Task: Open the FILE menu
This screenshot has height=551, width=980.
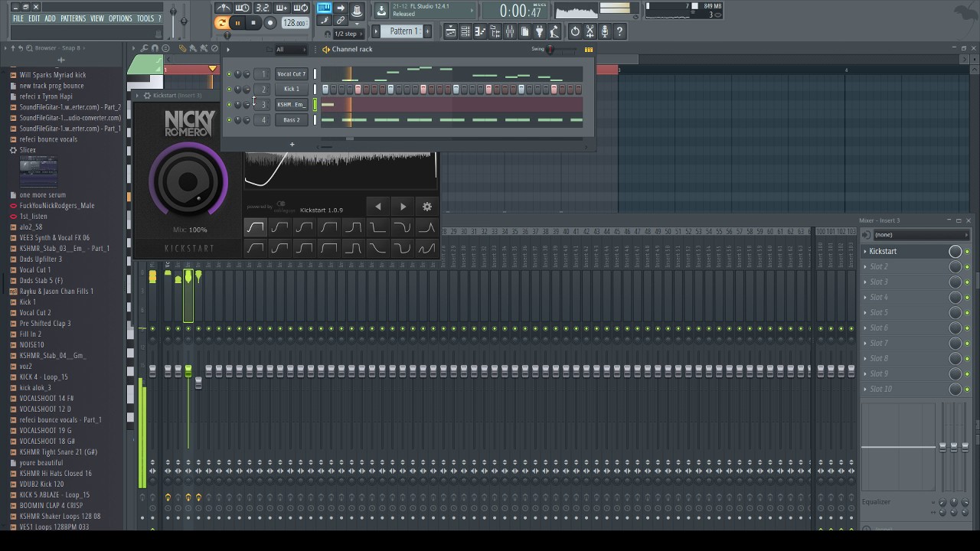Action: point(18,18)
